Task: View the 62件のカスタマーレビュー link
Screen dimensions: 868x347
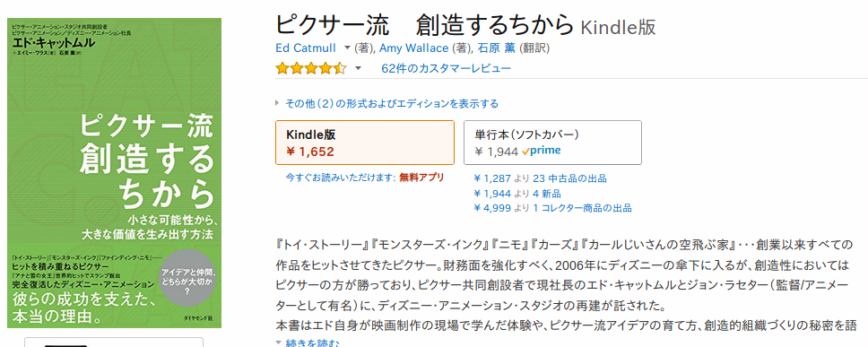Action: pyautogui.click(x=447, y=69)
